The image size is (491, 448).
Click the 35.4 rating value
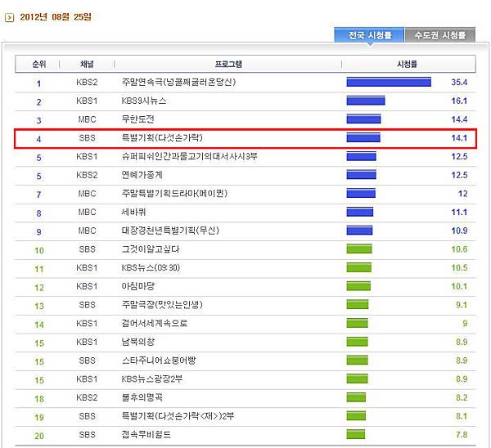coord(459,83)
